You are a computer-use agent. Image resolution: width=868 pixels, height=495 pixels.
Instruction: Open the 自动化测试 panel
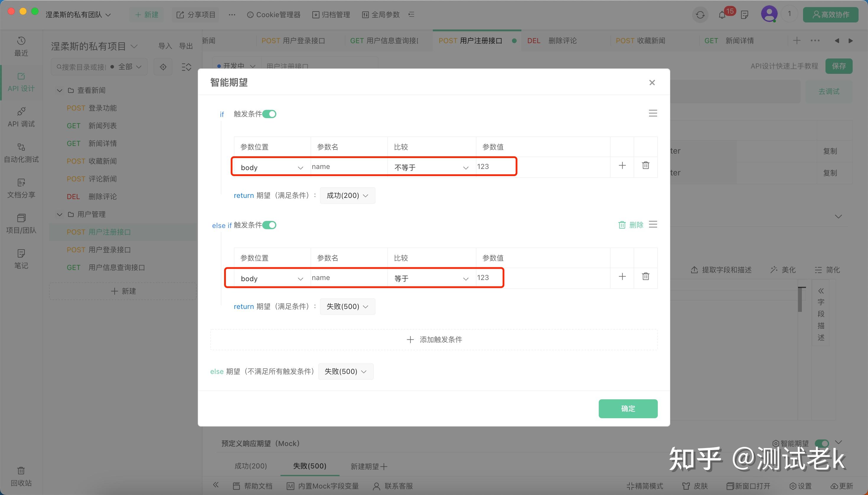21,153
